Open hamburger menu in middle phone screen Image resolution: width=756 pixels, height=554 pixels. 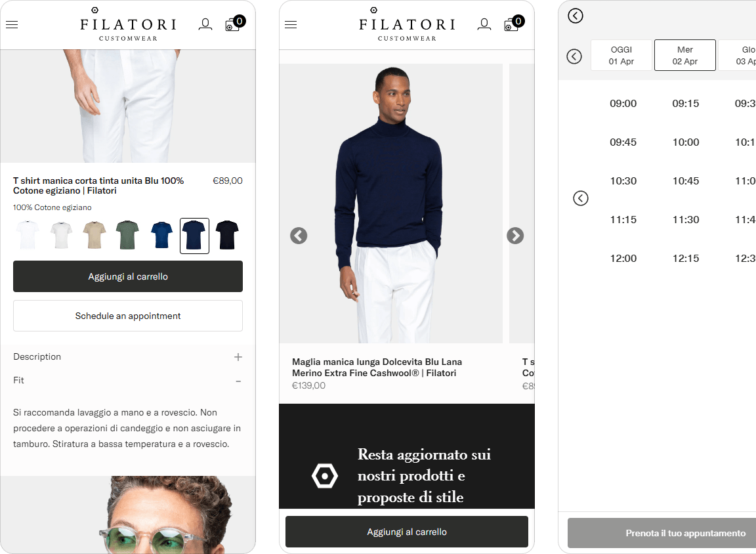(291, 24)
